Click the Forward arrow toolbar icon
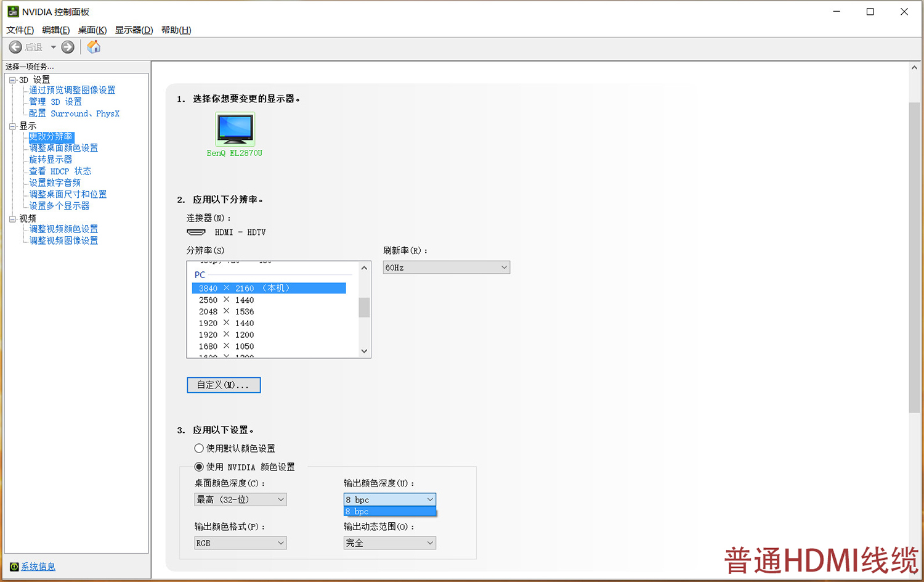The height and width of the screenshot is (582, 924). [68, 47]
